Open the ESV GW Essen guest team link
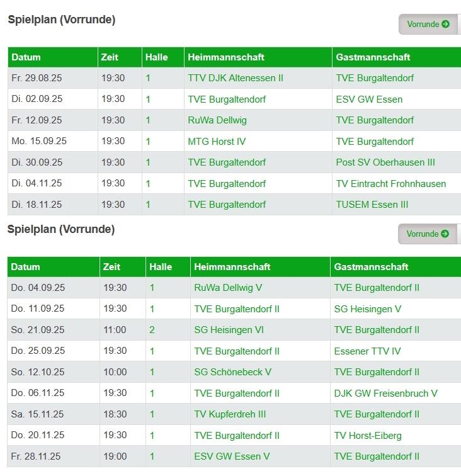The height and width of the screenshot is (476, 461). tap(369, 99)
